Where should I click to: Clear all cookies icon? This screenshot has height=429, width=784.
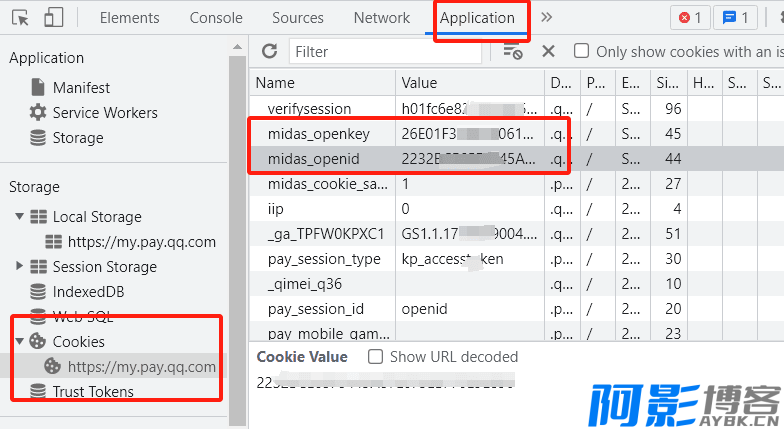pyautogui.click(x=512, y=52)
